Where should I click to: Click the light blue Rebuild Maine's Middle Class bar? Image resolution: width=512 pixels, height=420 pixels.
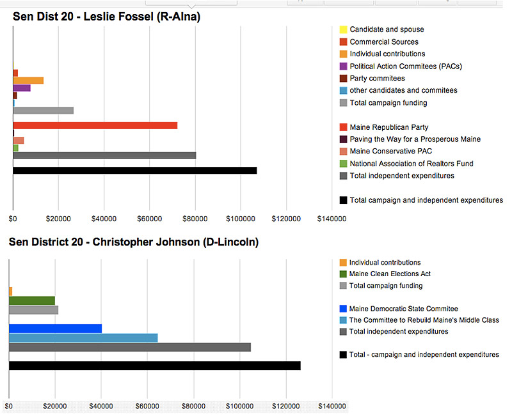(83, 338)
